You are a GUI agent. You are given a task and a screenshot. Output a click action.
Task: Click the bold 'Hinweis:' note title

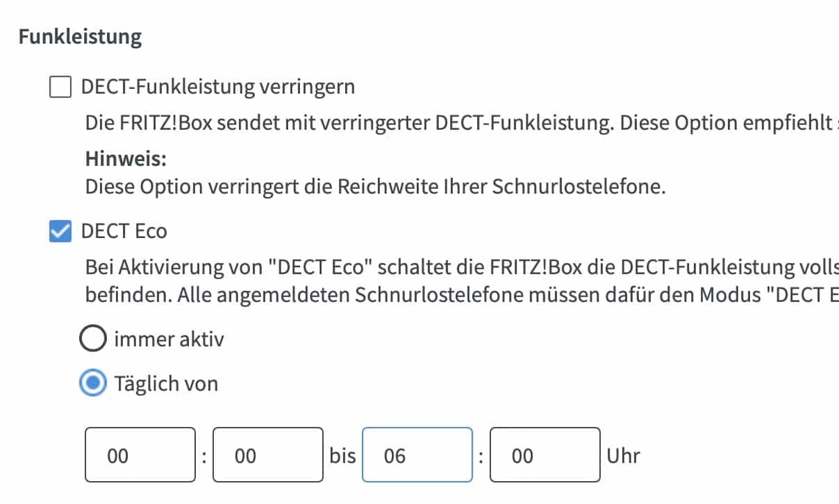click(x=126, y=159)
